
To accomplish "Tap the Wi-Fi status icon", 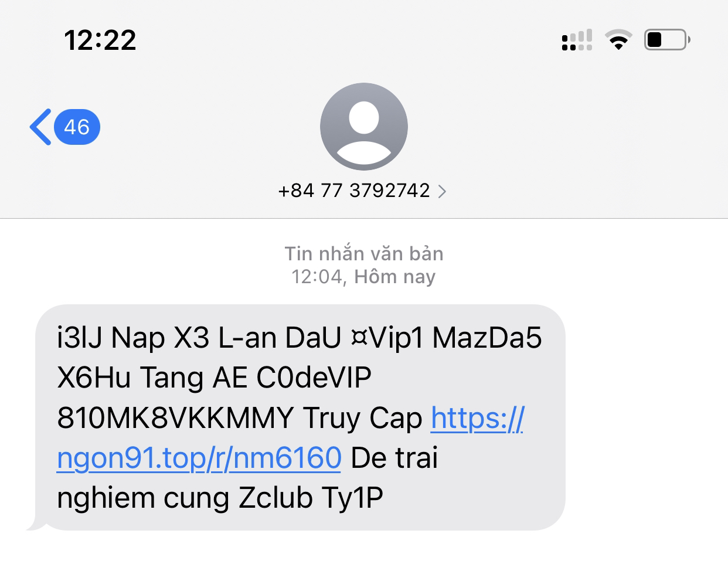I will [x=618, y=40].
